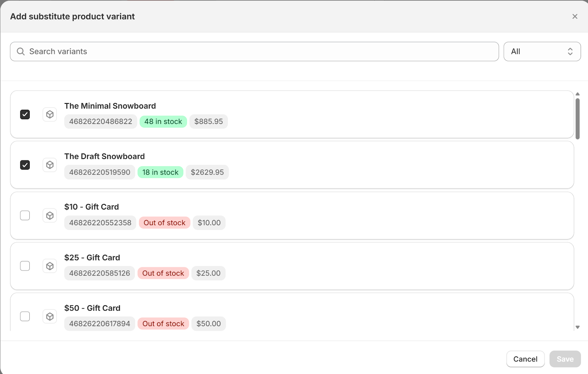Click The Draft Snowboard product cube icon

(50, 165)
